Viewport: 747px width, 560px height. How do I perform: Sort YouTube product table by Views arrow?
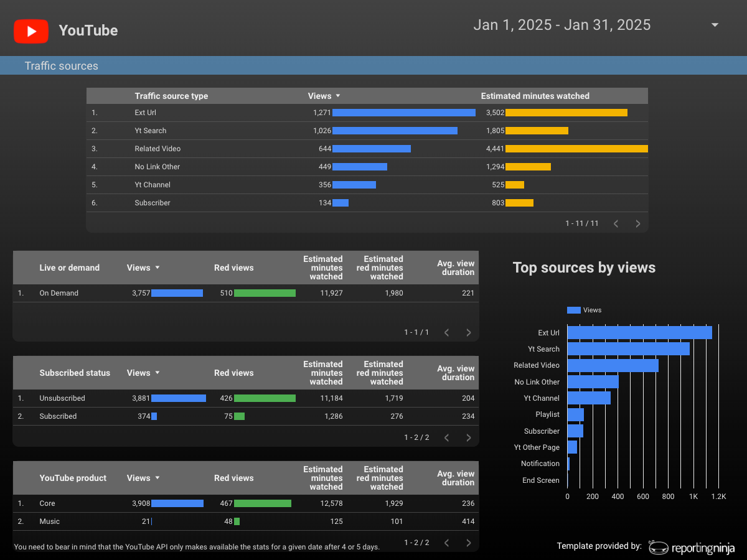pos(157,478)
